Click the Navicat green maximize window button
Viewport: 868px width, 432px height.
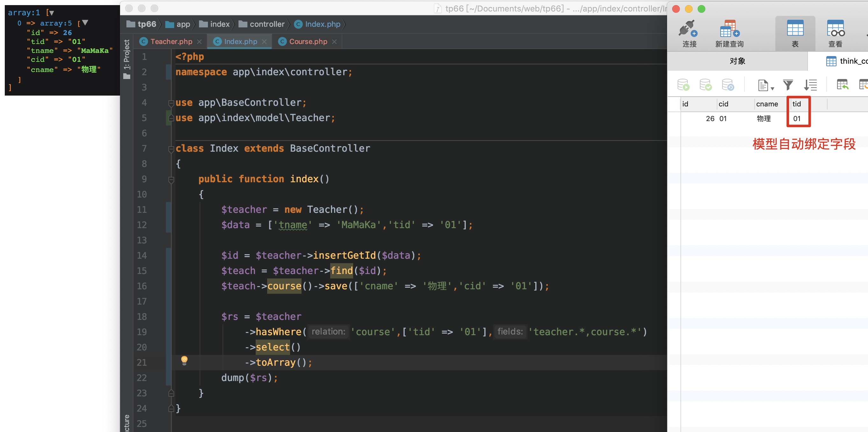point(701,9)
